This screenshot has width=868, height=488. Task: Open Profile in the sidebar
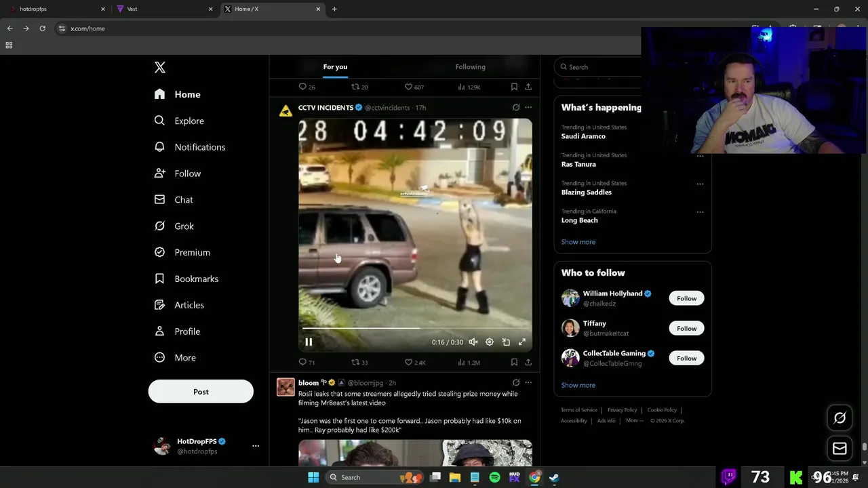[x=177, y=331]
